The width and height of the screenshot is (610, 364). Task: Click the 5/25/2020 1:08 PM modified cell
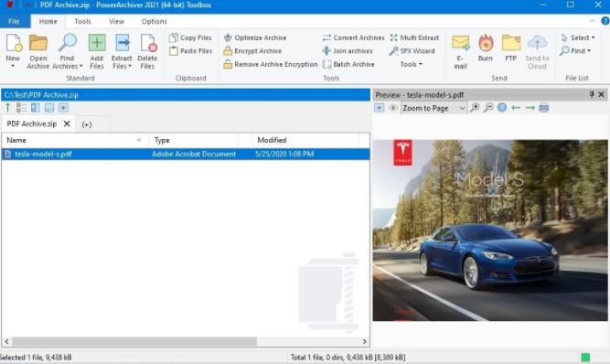[x=284, y=154]
